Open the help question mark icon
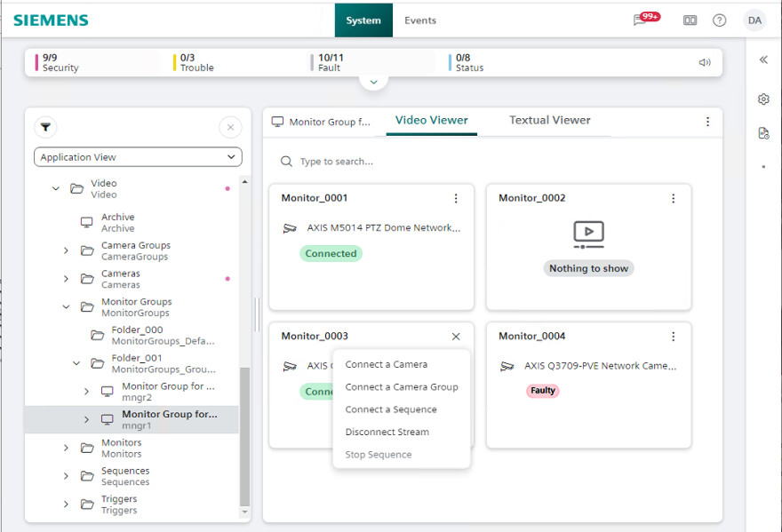The height and width of the screenshot is (532, 782). (719, 20)
